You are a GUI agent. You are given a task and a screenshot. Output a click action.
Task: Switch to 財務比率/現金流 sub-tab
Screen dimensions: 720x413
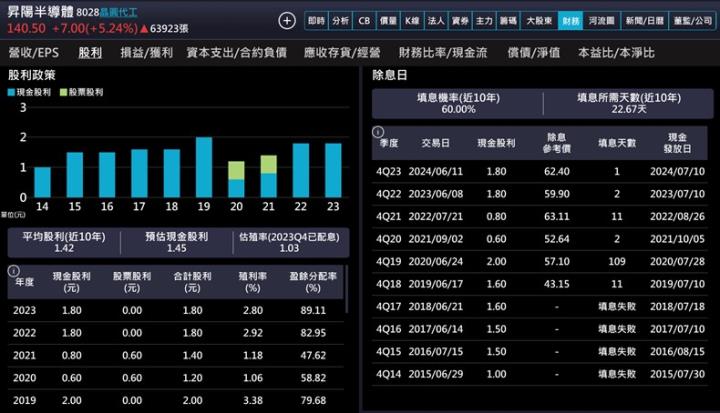pyautogui.click(x=443, y=53)
